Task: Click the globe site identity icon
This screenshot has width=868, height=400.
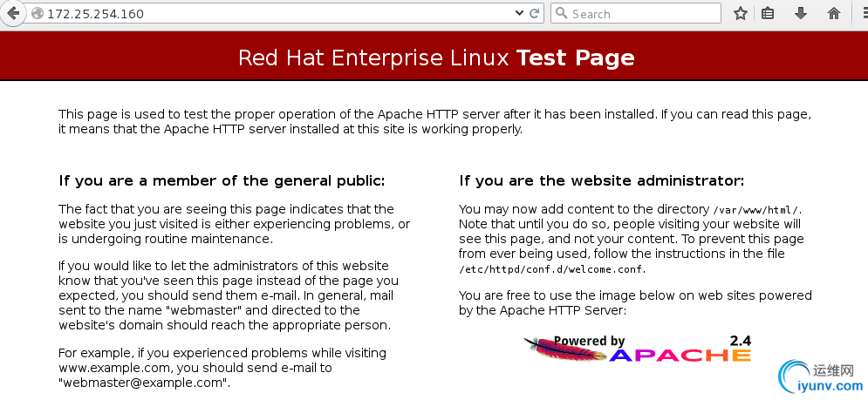Action: (38, 13)
